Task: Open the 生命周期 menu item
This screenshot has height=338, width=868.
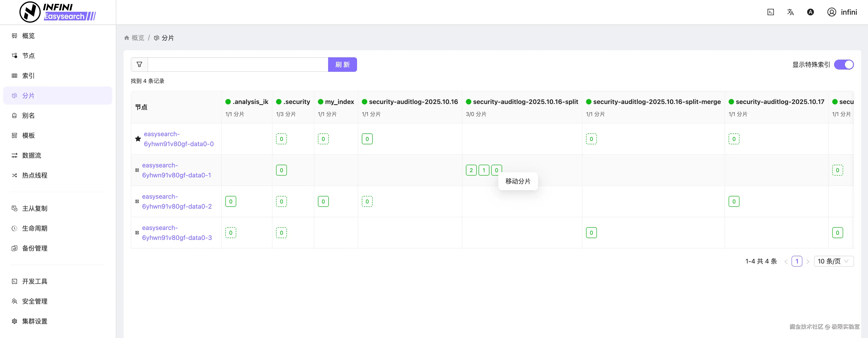Action: coord(35,228)
